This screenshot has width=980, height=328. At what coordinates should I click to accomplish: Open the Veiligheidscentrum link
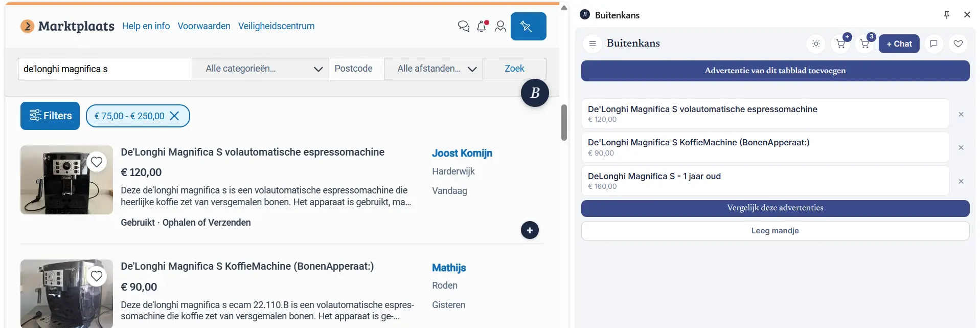(276, 26)
